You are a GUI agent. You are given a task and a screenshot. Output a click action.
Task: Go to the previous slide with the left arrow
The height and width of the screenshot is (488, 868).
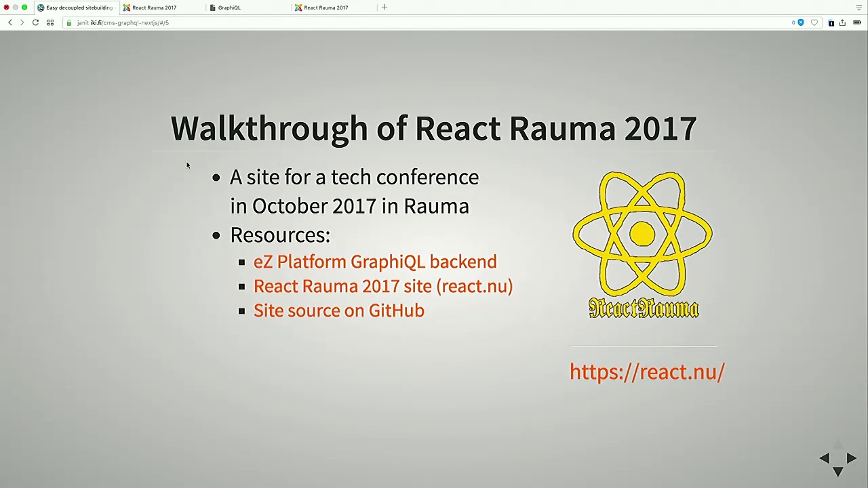pyautogui.click(x=824, y=459)
